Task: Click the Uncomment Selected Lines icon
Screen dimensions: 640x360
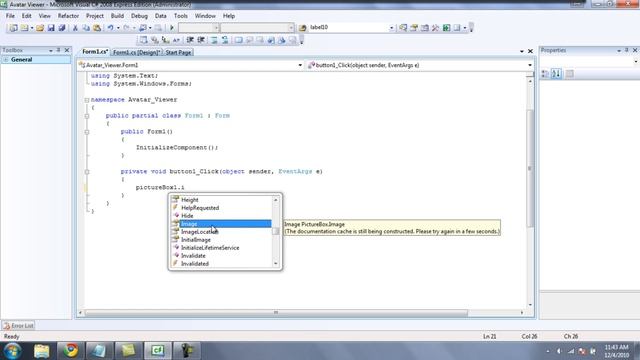Action: (x=225, y=40)
